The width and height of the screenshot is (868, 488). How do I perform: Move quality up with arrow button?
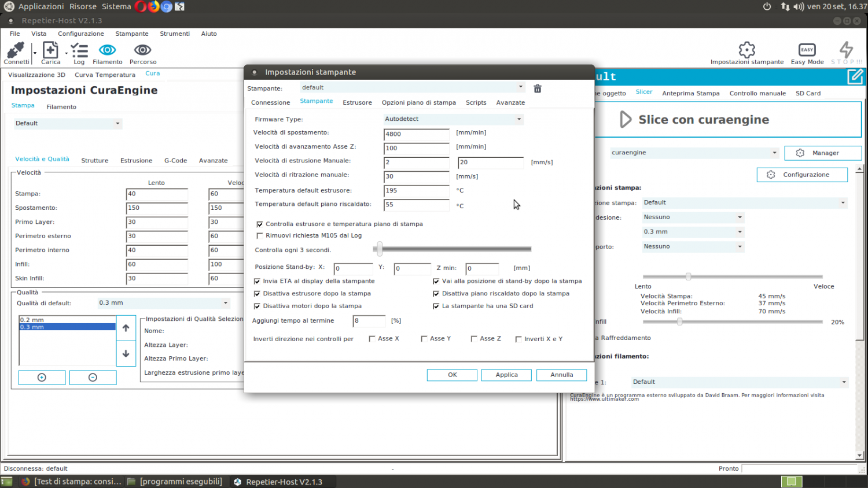[x=126, y=328]
